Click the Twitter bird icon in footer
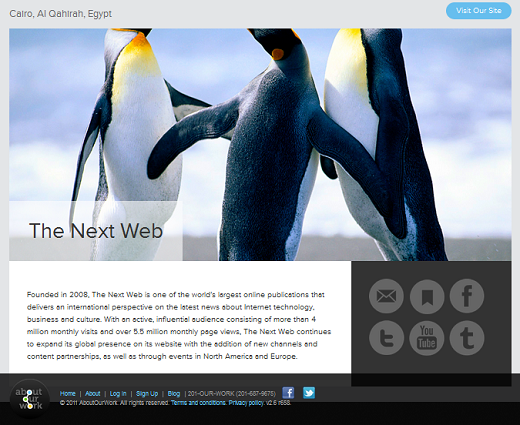The image size is (520, 425). pos(309,393)
